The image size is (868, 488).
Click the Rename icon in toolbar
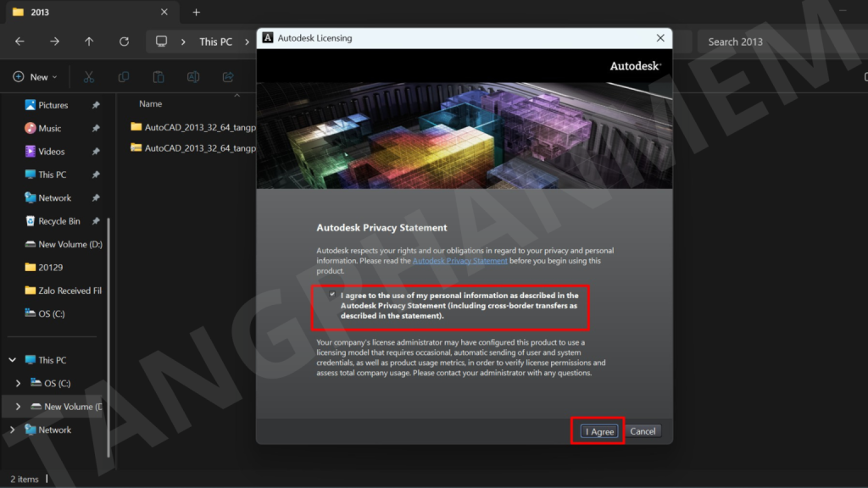pos(193,77)
